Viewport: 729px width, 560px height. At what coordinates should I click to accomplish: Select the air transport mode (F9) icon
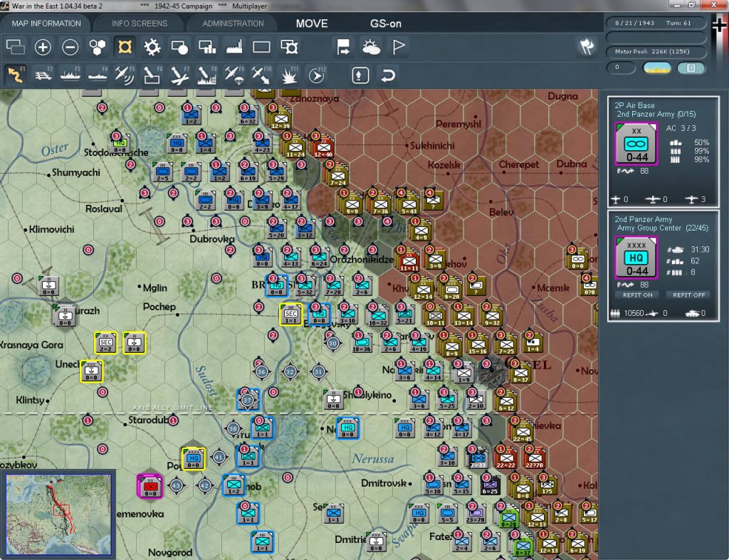pos(234,75)
